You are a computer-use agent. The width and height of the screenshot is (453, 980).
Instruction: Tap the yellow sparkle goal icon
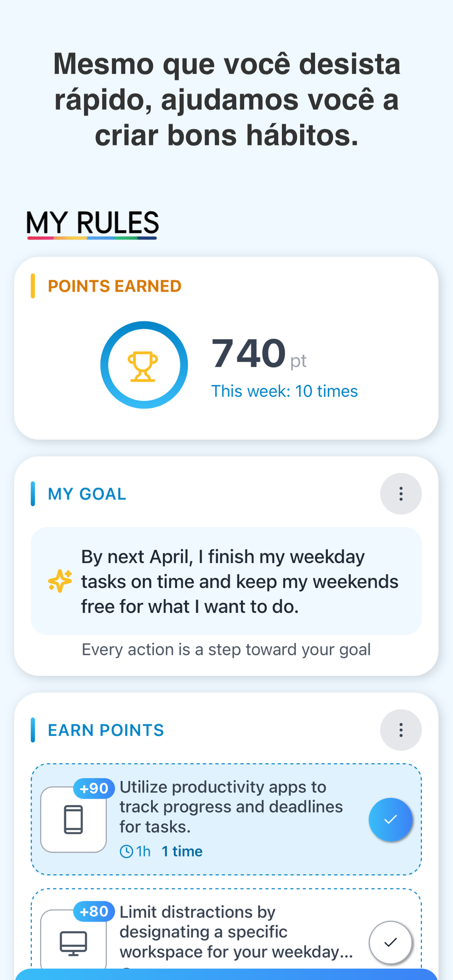[x=60, y=581]
